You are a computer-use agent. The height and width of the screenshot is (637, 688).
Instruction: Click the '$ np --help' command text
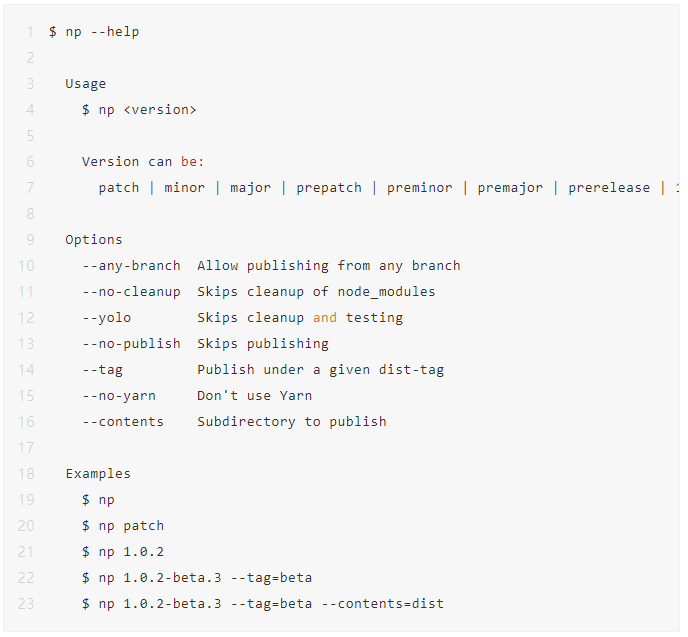(x=94, y=32)
